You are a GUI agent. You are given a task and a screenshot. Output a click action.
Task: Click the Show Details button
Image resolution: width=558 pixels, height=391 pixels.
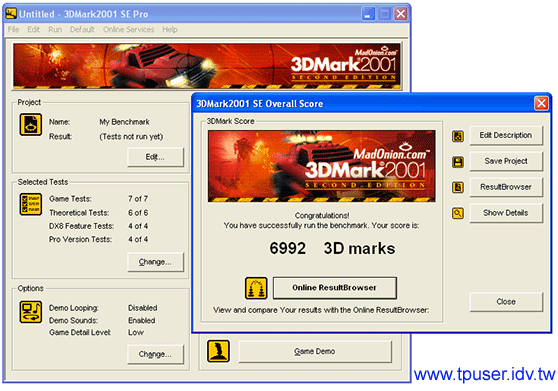pos(506,213)
